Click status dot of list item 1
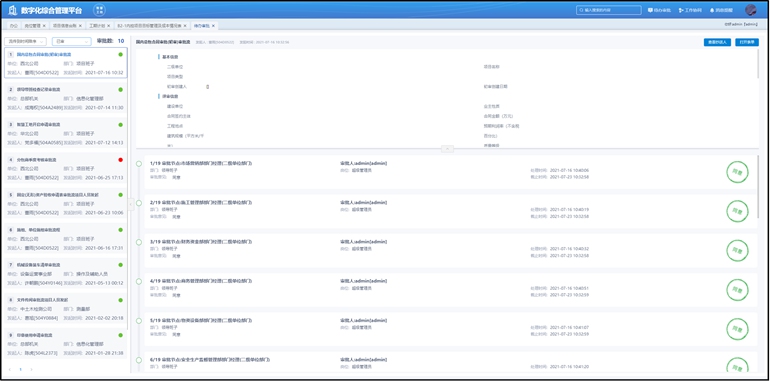Viewport: 770px width, 381px height. tap(120, 54)
